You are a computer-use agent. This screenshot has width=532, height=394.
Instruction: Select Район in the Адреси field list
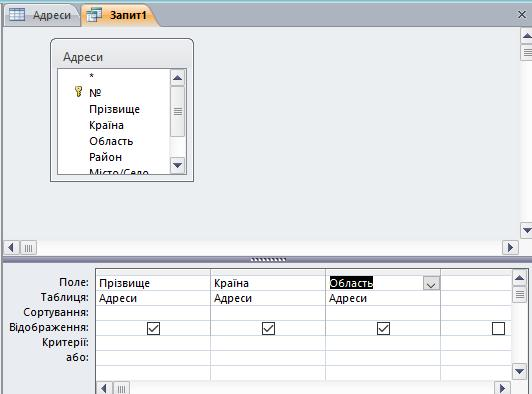105,157
